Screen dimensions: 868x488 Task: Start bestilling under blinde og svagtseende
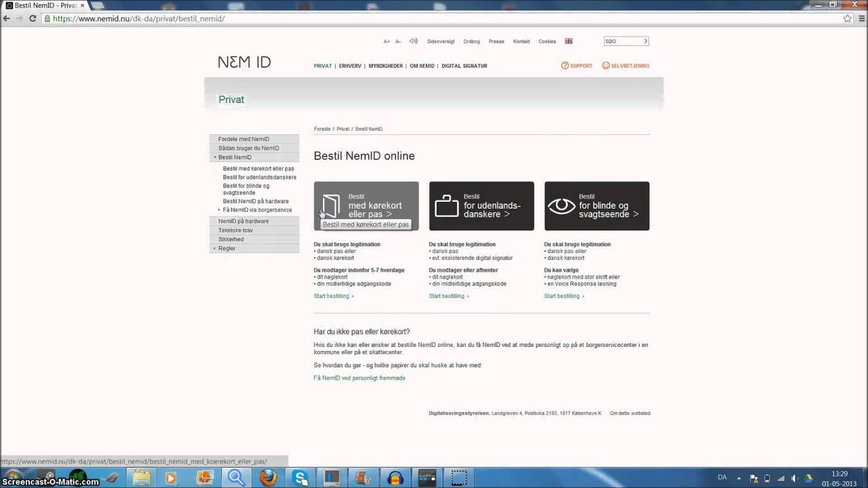(564, 296)
